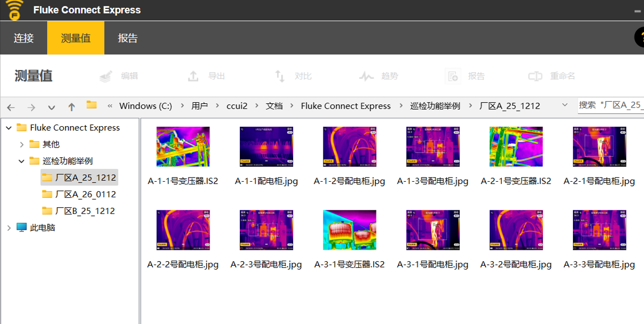This screenshot has height=324, width=644.
Task: Expand the 此电脑 tree node
Action: pos(9,227)
